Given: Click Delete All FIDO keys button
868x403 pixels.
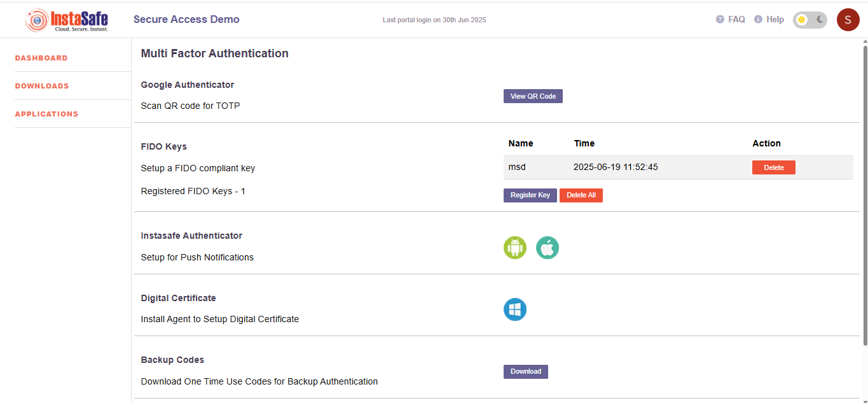Looking at the screenshot, I should pos(581,195).
